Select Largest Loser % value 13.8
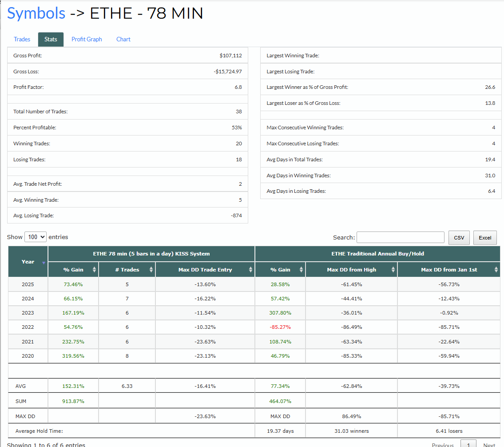This screenshot has height=447, width=504. [x=490, y=103]
